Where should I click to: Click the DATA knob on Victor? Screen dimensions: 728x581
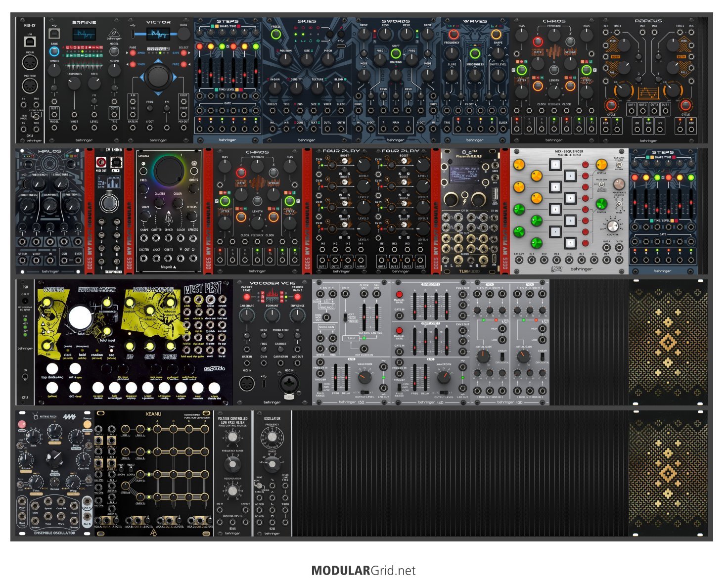click(183, 34)
